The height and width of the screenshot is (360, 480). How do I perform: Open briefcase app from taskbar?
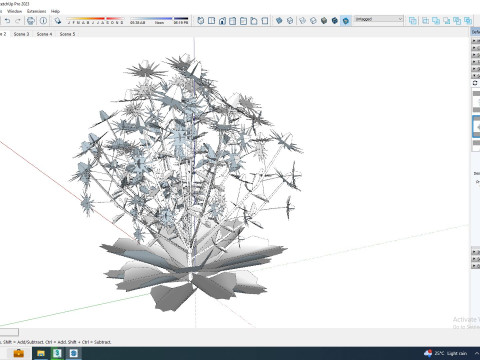[x=18, y=353]
